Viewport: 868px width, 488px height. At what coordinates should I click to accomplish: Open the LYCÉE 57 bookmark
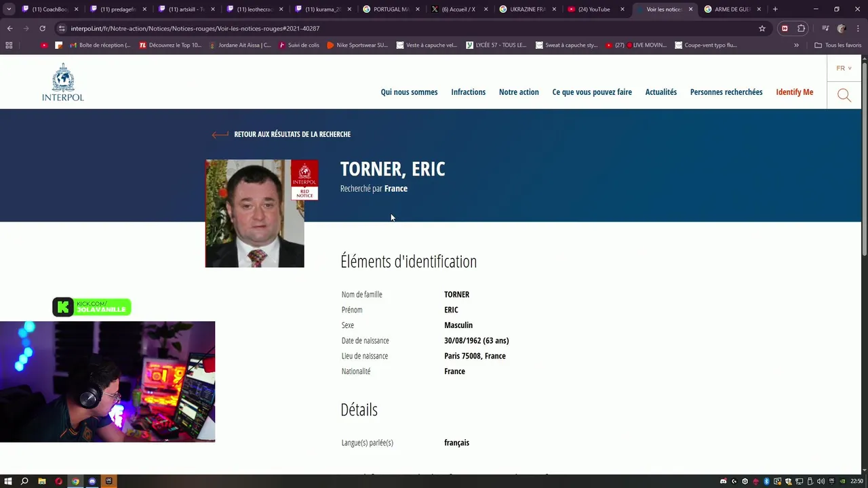[x=496, y=45]
